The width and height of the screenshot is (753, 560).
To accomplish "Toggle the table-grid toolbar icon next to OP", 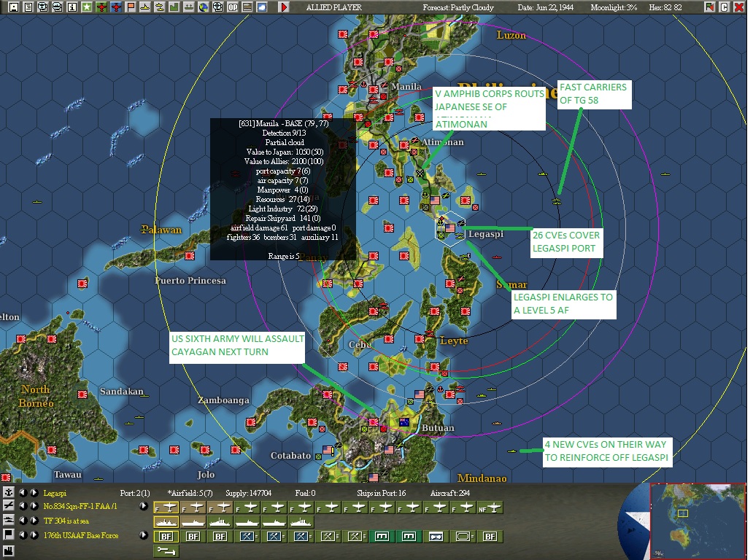I will [247, 7].
